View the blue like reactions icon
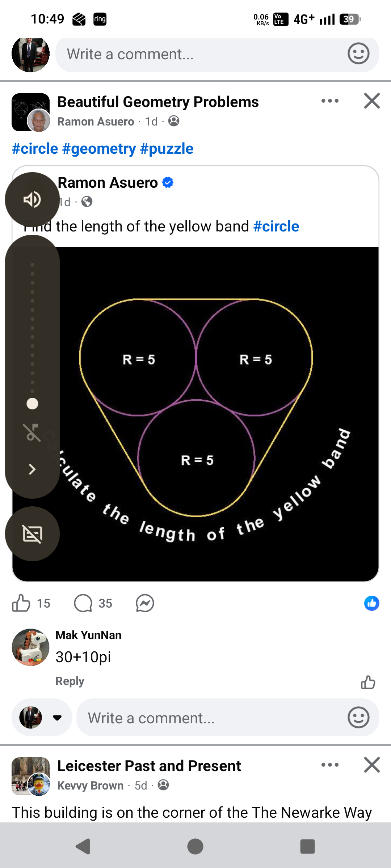391x868 pixels. pos(371,603)
